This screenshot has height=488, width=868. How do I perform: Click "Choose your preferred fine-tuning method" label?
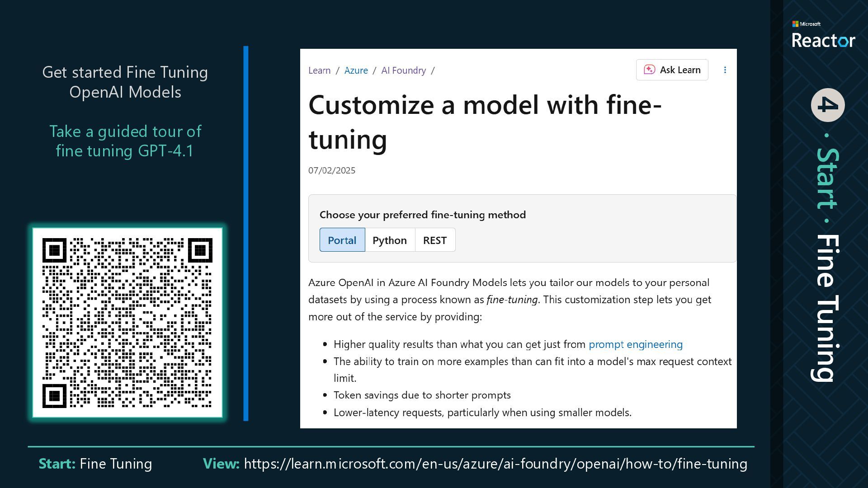423,215
